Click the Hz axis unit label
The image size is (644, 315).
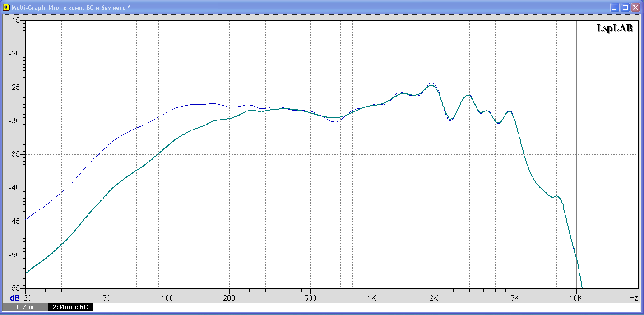pyautogui.click(x=634, y=298)
